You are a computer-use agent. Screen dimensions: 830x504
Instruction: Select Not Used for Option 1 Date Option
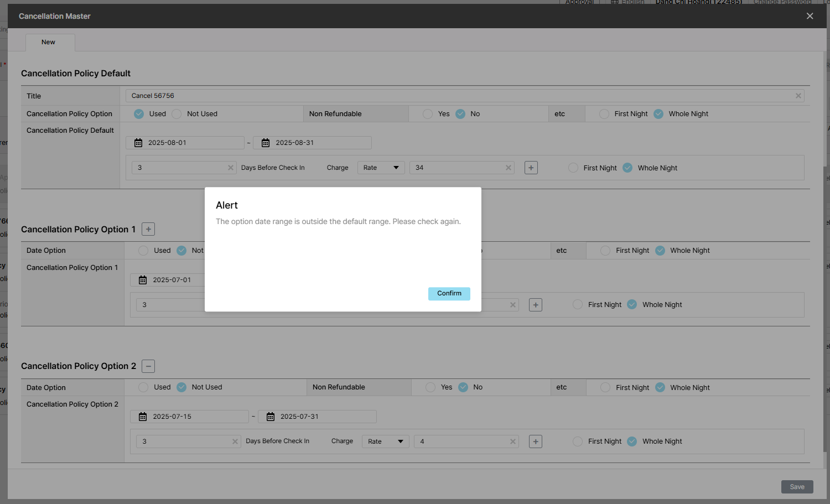coord(181,251)
